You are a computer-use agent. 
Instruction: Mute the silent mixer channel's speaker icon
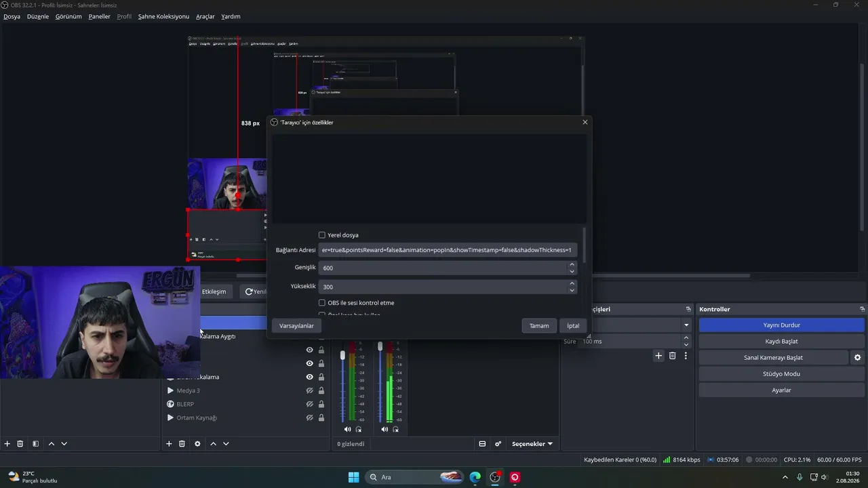(x=347, y=429)
